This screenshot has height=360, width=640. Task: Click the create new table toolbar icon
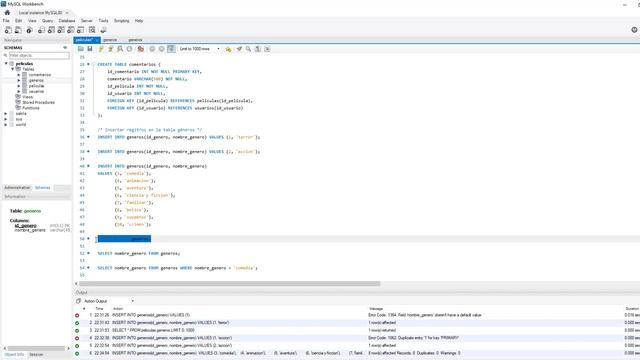(x=51, y=30)
